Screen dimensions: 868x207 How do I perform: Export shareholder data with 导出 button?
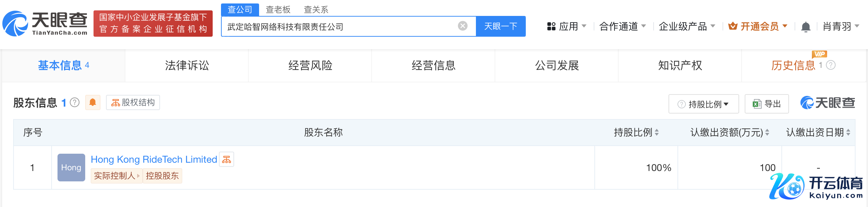767,104
